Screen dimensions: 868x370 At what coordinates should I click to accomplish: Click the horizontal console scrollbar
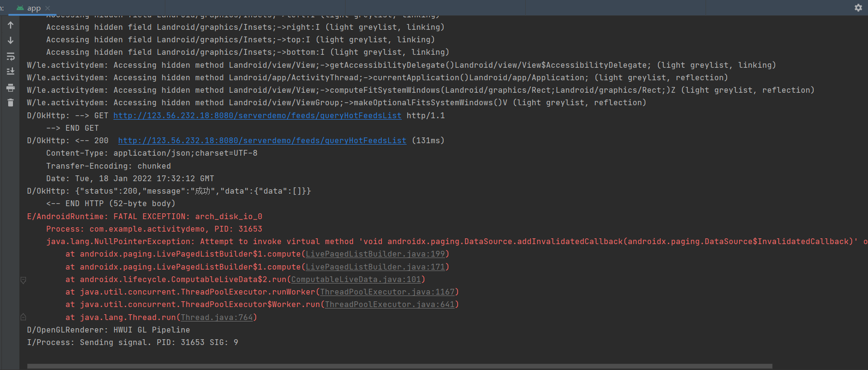399,366
